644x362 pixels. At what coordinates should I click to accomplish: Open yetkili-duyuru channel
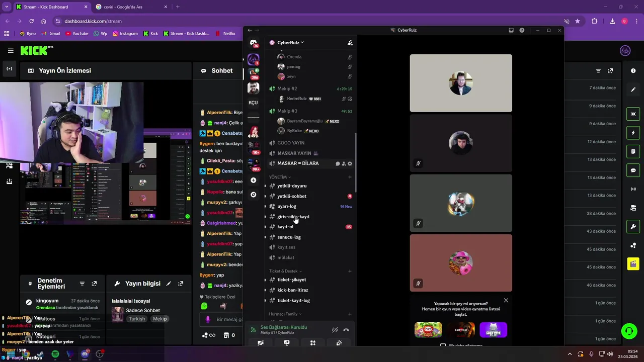[309, 186]
